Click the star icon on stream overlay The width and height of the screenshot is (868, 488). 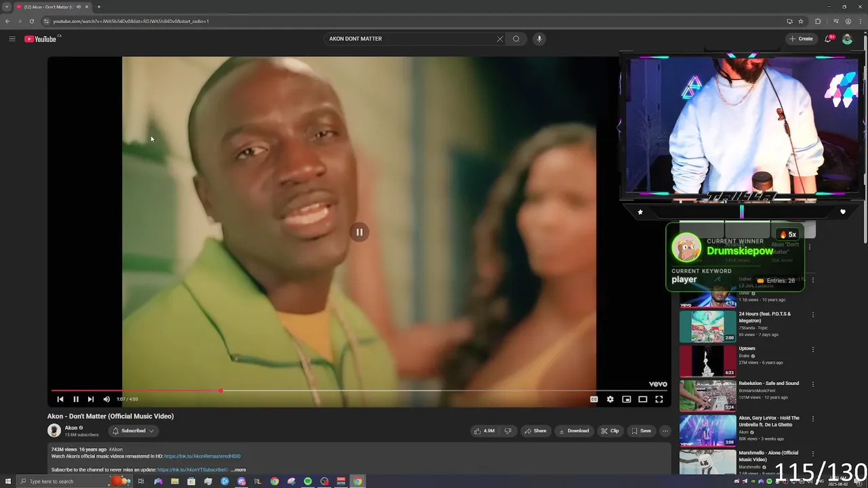tap(640, 212)
